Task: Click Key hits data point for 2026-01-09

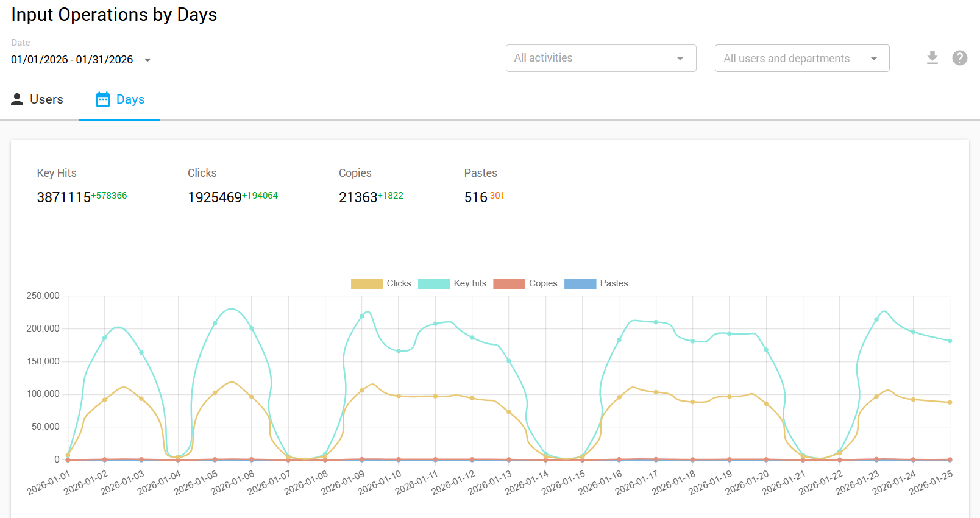Action: tap(362, 316)
